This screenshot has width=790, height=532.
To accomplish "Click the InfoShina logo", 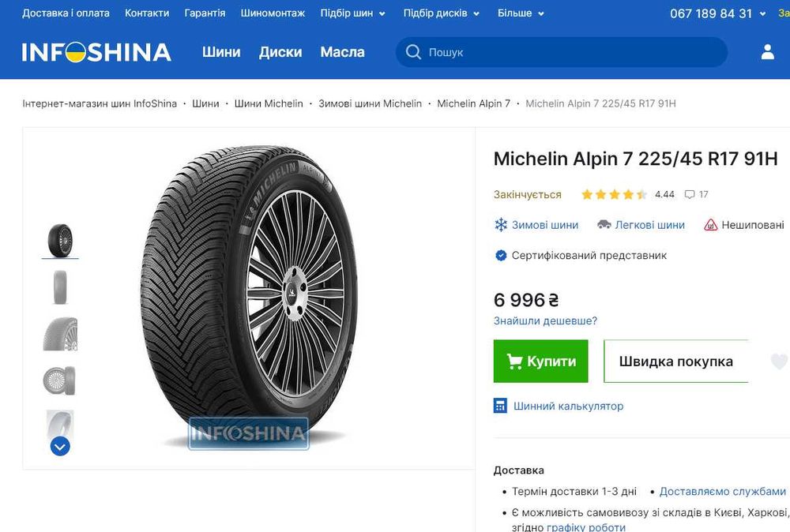I will click(x=96, y=52).
